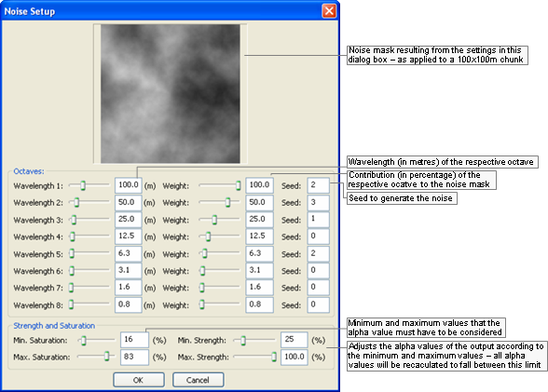Click the OK button
Screen dimensions: 548x392
(x=139, y=380)
